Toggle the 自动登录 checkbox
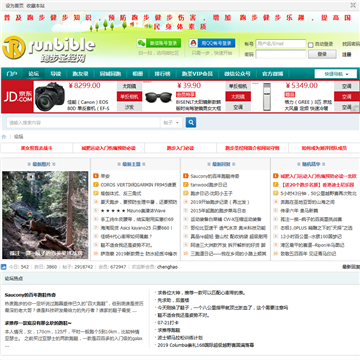The width and height of the screenshot is (360, 360). (311, 45)
